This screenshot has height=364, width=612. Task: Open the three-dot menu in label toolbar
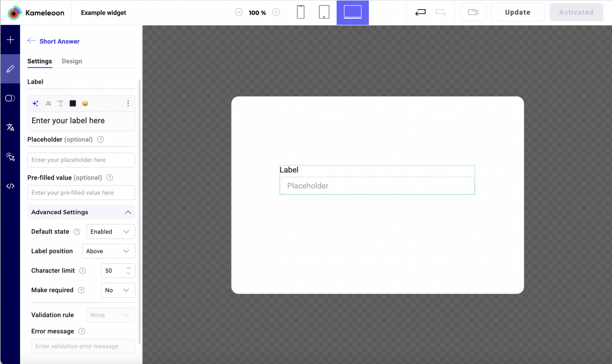coord(128,104)
